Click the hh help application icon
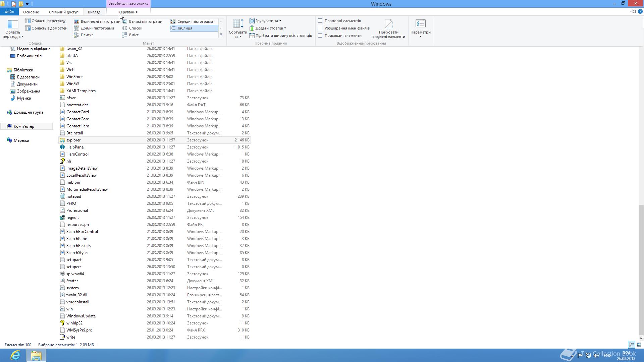 click(x=62, y=161)
